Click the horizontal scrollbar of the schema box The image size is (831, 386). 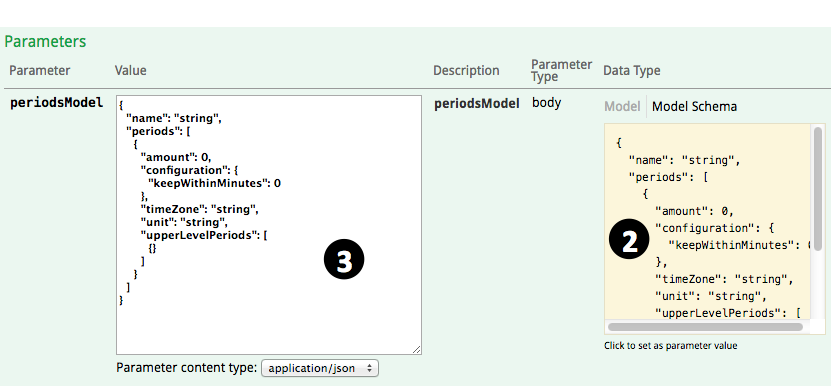[x=705, y=327]
